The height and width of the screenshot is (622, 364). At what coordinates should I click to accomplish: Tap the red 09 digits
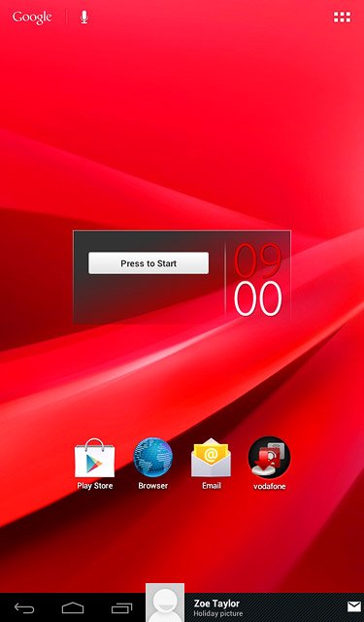pos(258,260)
